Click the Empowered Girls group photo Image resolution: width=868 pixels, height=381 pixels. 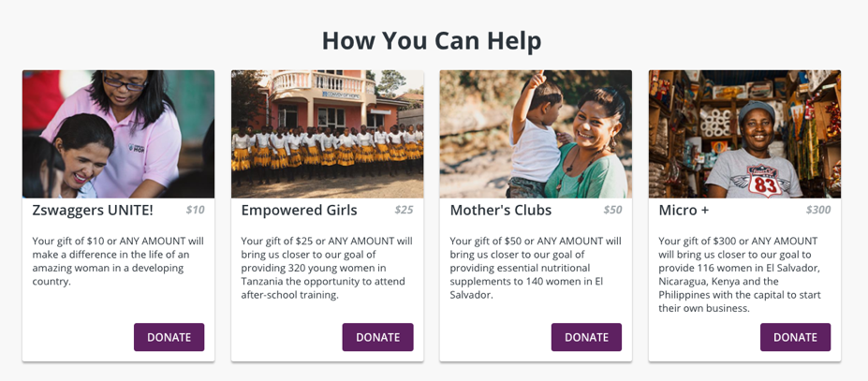(327, 134)
